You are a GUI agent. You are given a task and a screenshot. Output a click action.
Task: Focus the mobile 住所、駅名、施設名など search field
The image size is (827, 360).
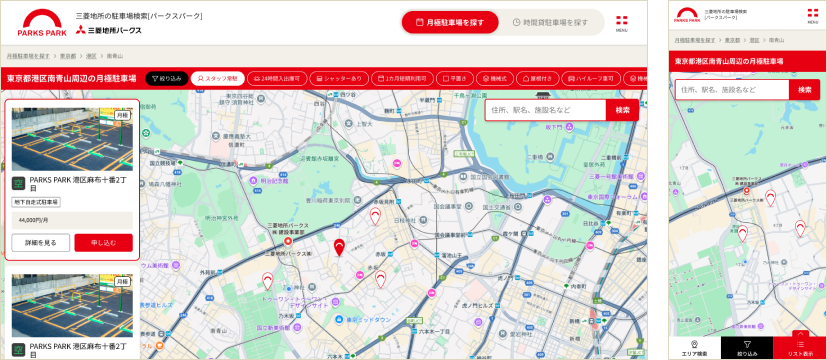click(x=732, y=90)
